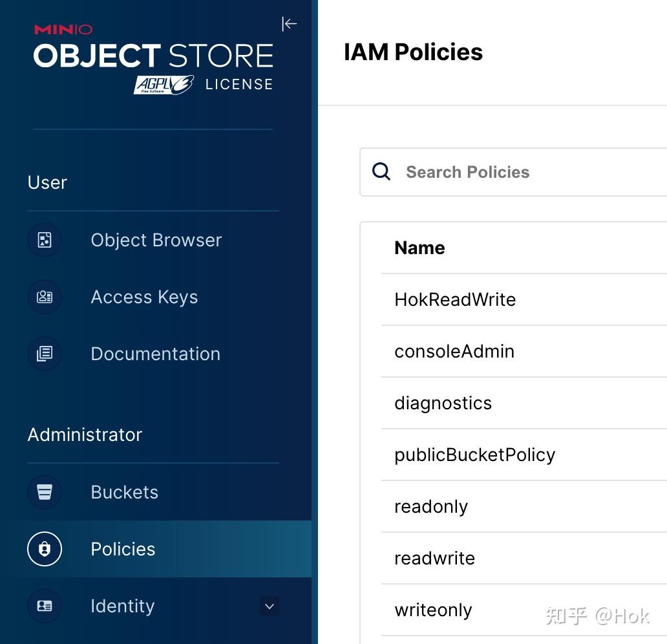667x644 pixels.
Task: Select the consoleAdmin policy row
Action: point(454,351)
